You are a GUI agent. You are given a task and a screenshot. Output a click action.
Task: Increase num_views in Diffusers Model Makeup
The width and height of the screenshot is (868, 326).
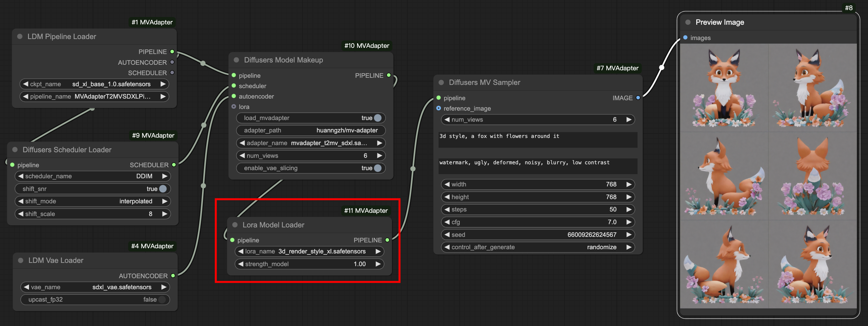click(x=379, y=156)
